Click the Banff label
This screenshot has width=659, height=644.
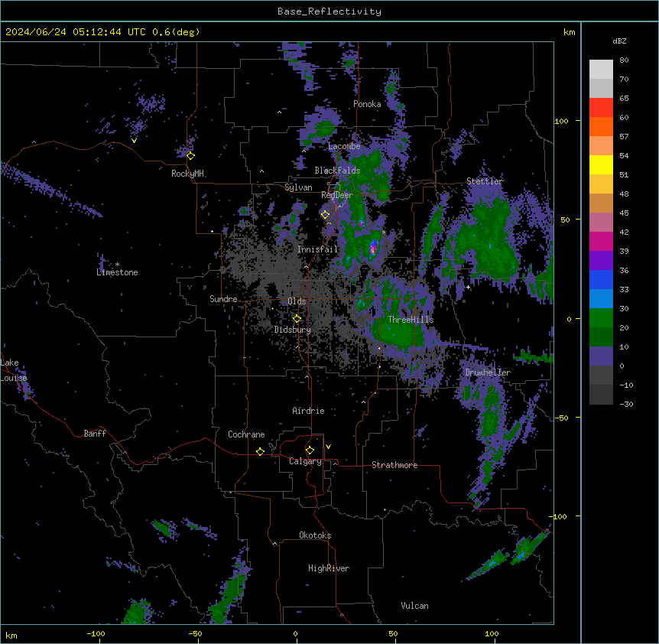pyautogui.click(x=95, y=434)
